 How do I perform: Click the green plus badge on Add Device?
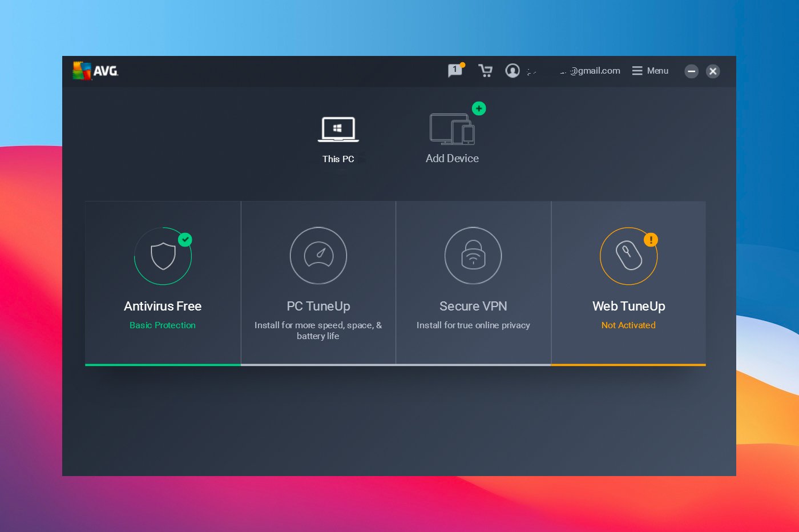pos(479,108)
